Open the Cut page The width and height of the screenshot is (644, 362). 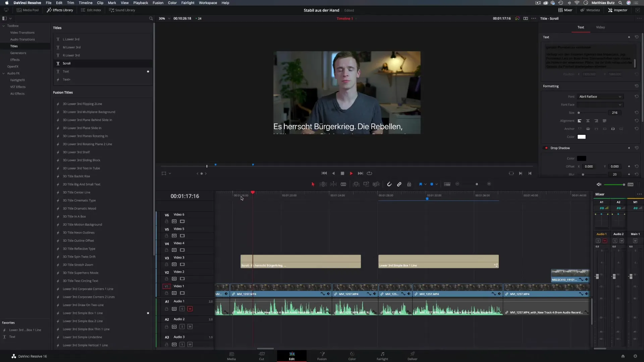[262, 356]
